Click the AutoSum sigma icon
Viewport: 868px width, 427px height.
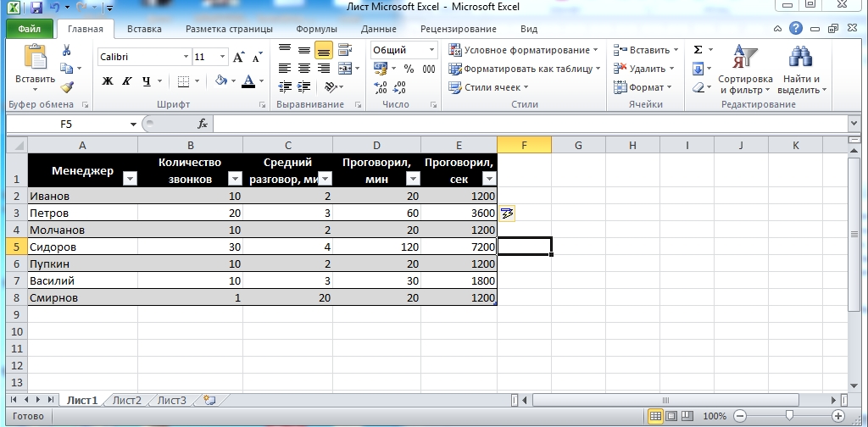[698, 50]
